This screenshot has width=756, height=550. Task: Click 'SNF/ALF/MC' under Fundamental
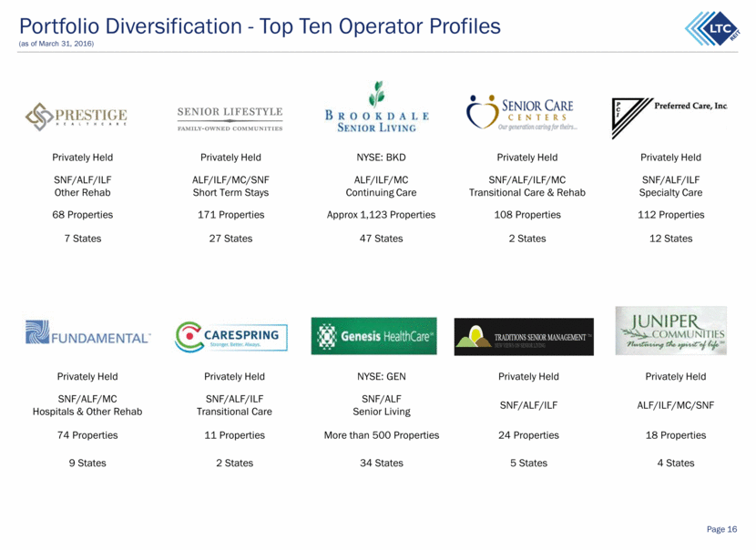pos(87,399)
